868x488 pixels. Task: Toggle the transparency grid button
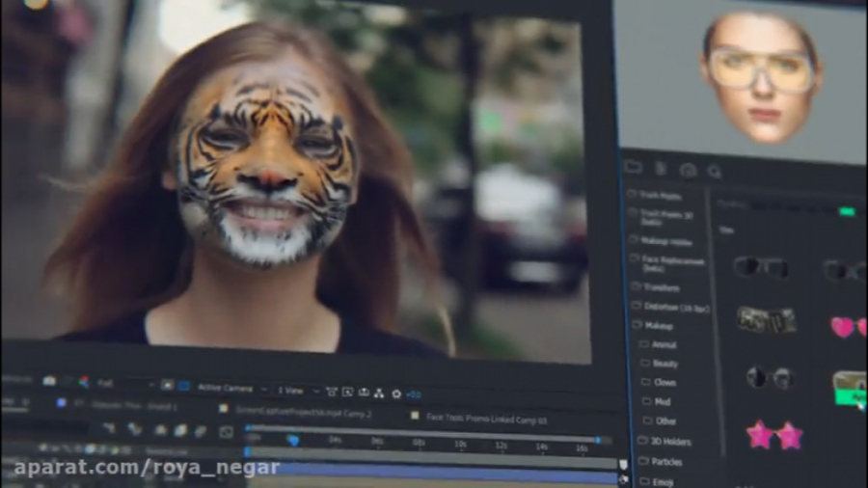point(183,387)
